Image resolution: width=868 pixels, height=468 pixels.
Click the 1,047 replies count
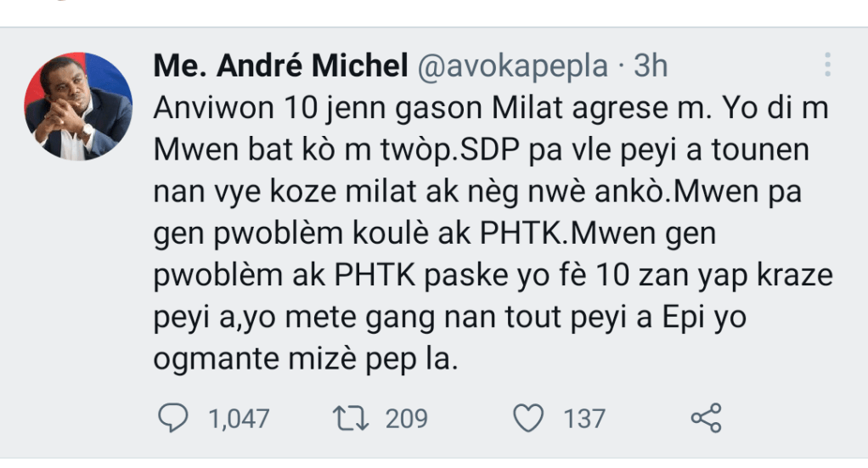pos(238,419)
